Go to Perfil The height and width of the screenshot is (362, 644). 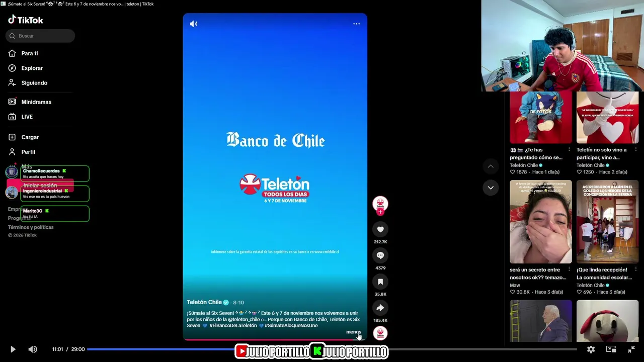tap(28, 152)
